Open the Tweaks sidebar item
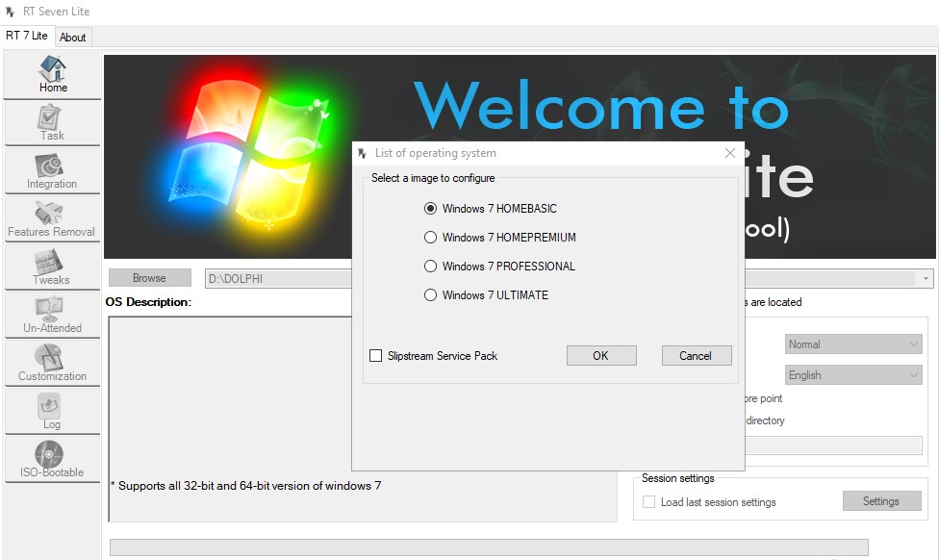 tap(52, 267)
